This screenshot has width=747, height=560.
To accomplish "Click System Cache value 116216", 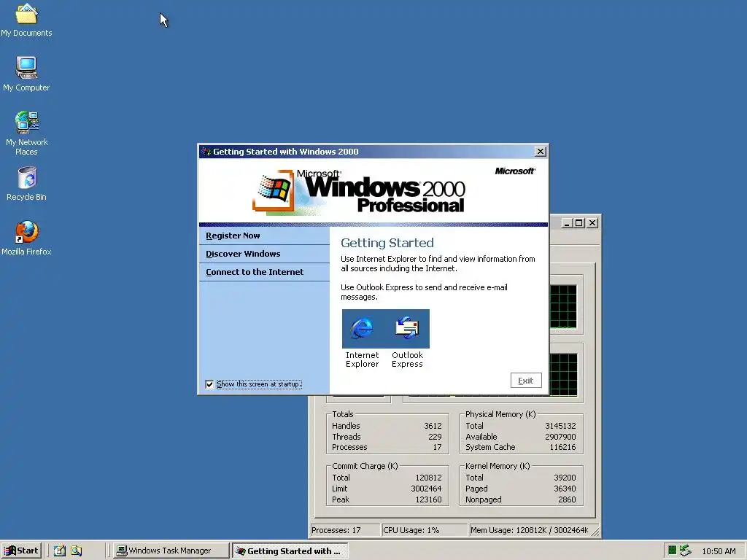I will coord(562,447).
